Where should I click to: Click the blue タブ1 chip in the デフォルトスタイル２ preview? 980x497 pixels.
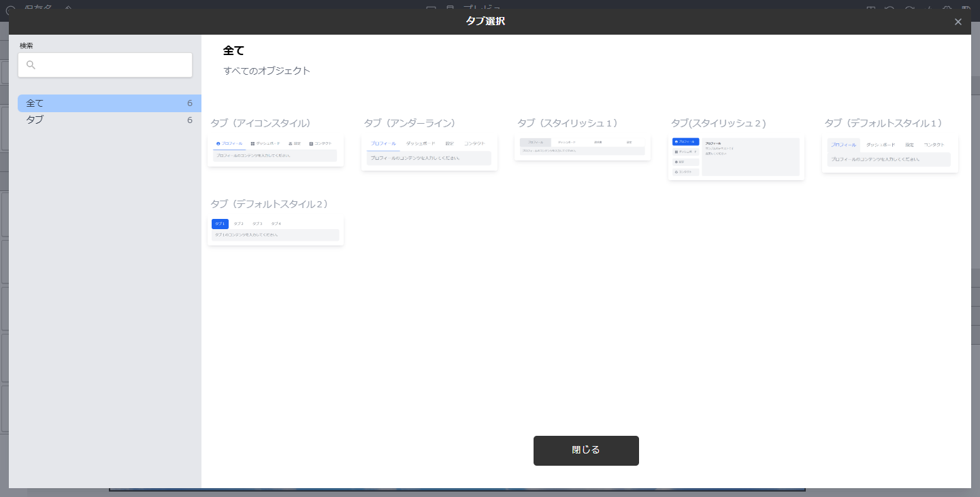(220, 224)
